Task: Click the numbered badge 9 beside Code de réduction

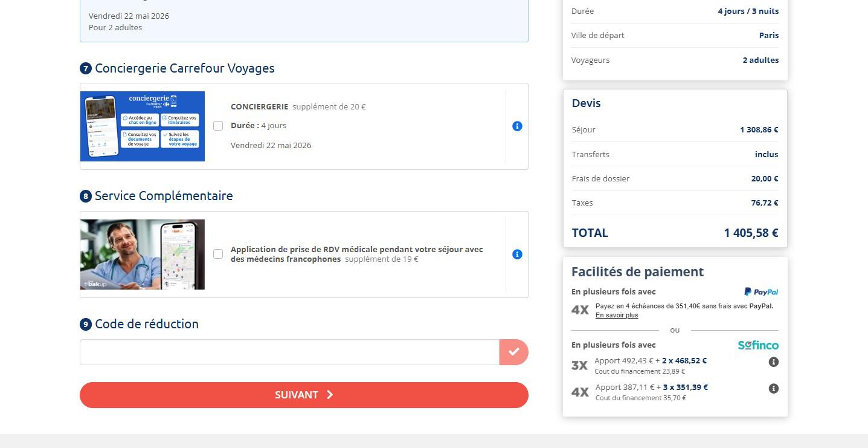Action: pyautogui.click(x=85, y=324)
